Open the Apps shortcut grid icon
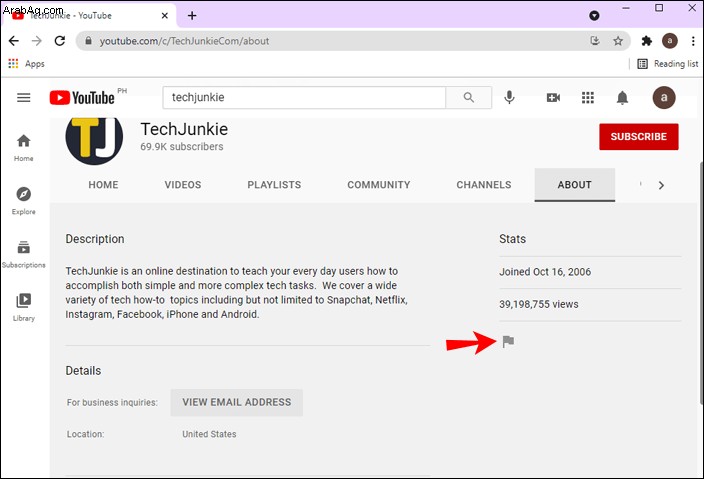This screenshot has height=479, width=704. pos(13,63)
